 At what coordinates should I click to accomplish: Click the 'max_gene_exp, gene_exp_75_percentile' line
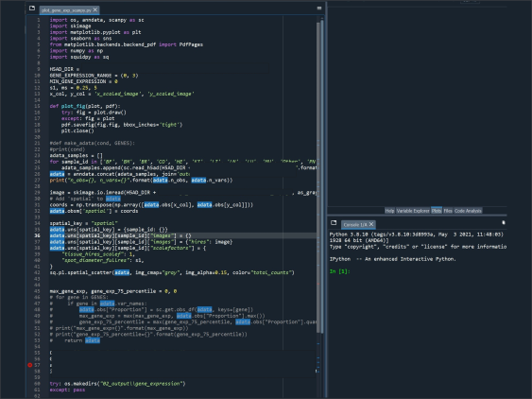coord(113,291)
